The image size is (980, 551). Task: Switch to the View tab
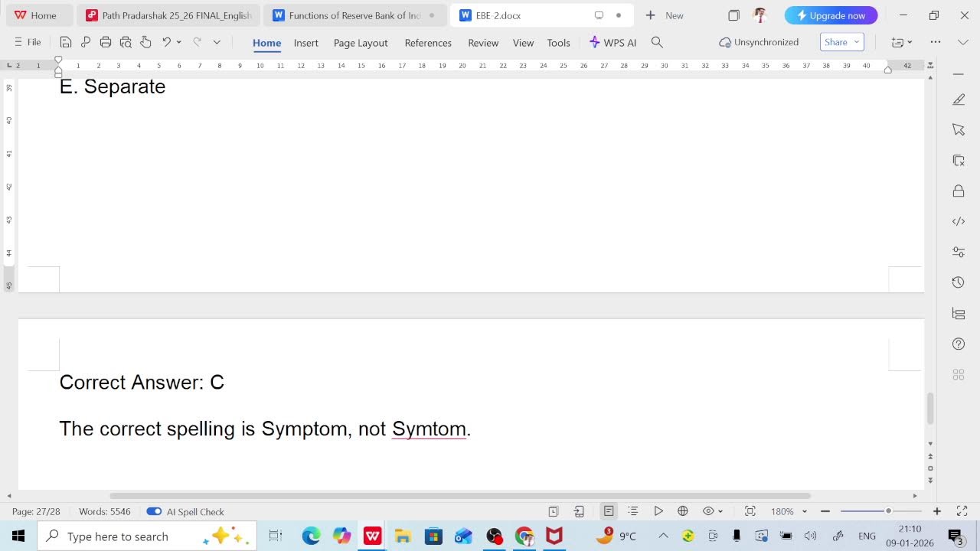click(523, 43)
